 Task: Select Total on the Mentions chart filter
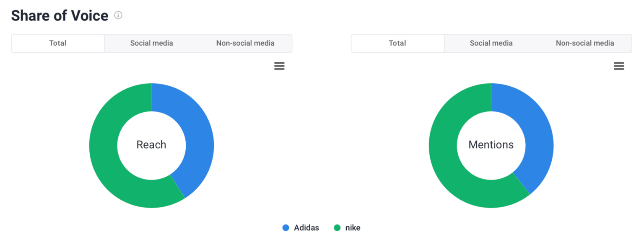[x=397, y=43]
